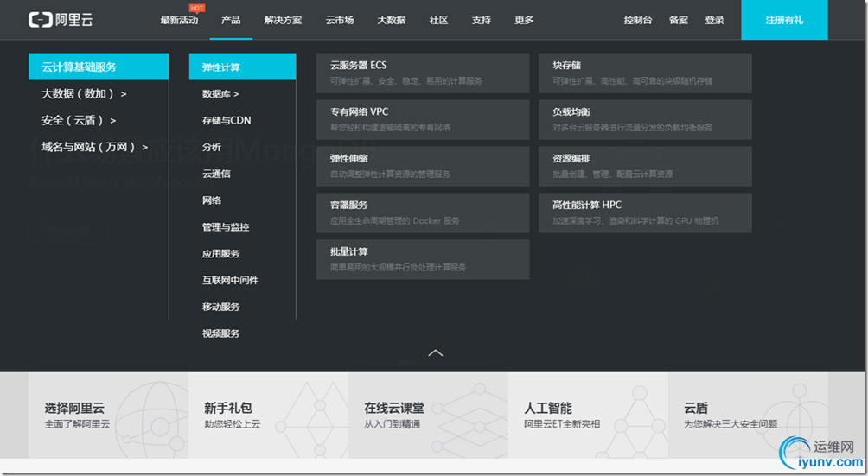Open the 云盾 banner tile
This screenshot has height=476, width=868.
748,416
